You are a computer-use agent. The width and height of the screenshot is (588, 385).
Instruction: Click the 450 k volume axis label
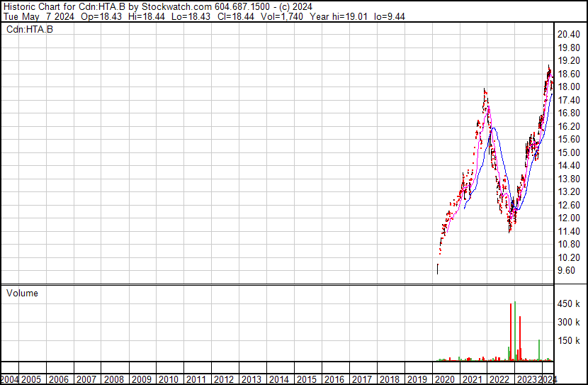[x=570, y=303]
